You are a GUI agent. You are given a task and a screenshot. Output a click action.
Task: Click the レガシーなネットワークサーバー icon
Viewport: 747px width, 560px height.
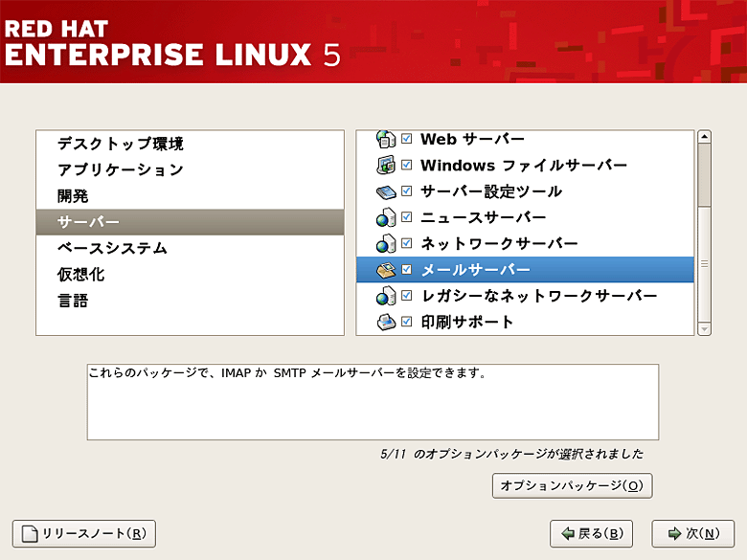(385, 296)
